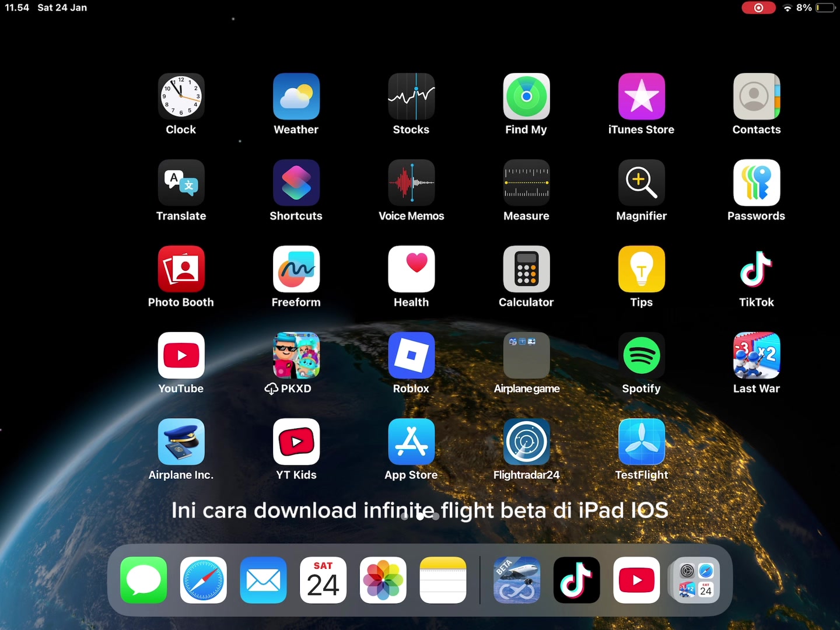Open the iTunes Store app

(x=642, y=96)
